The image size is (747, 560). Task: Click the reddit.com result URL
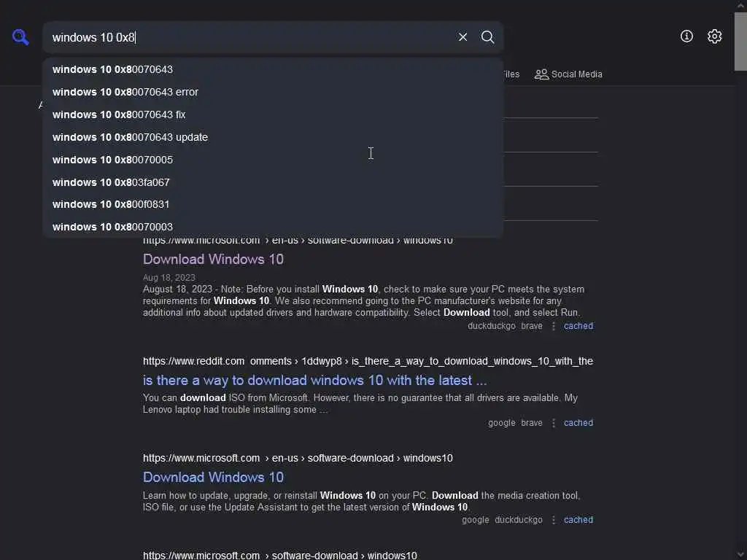[x=368, y=362]
